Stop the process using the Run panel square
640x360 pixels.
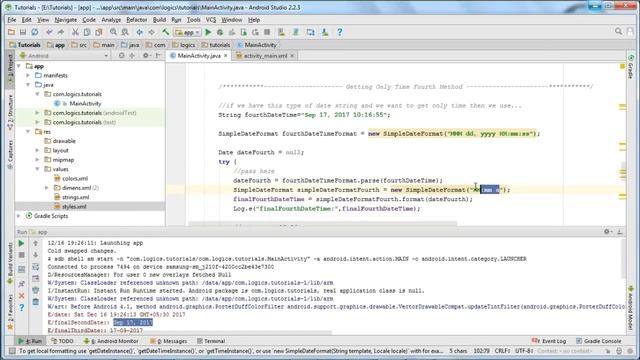[x=22, y=256]
